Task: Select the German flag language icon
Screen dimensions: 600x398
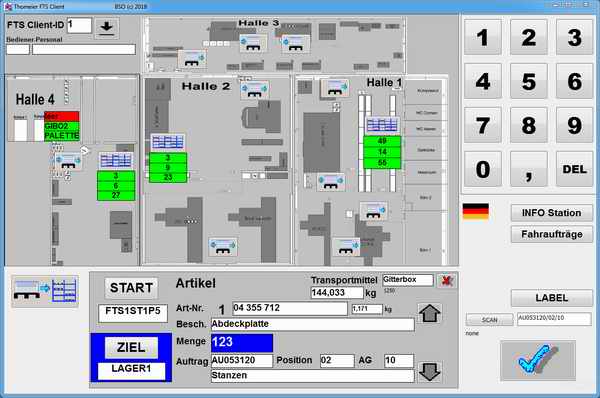Action: [x=476, y=211]
